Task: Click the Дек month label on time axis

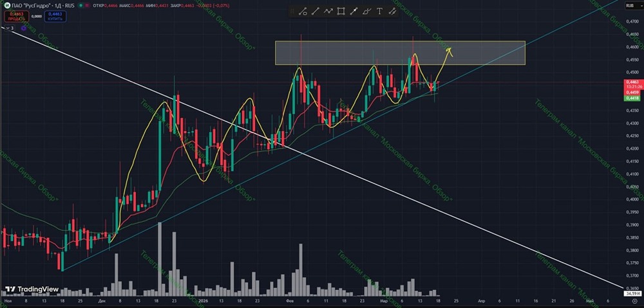Action: click(x=102, y=300)
